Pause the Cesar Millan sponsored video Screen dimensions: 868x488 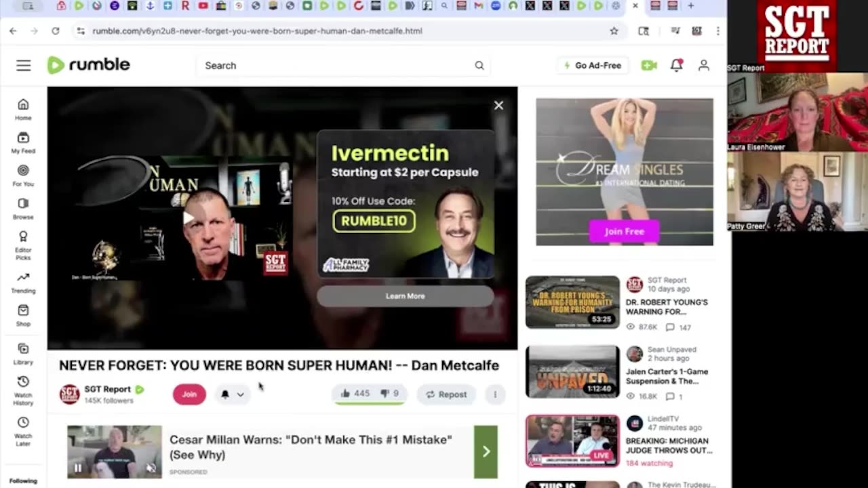[78, 468]
